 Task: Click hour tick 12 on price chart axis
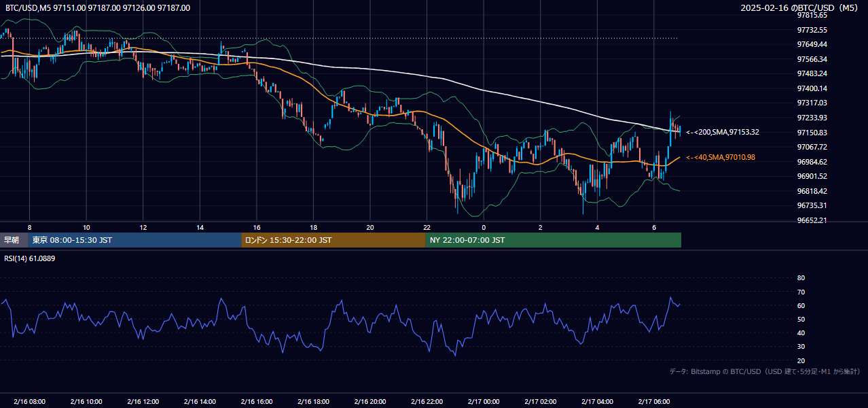pyautogui.click(x=143, y=227)
